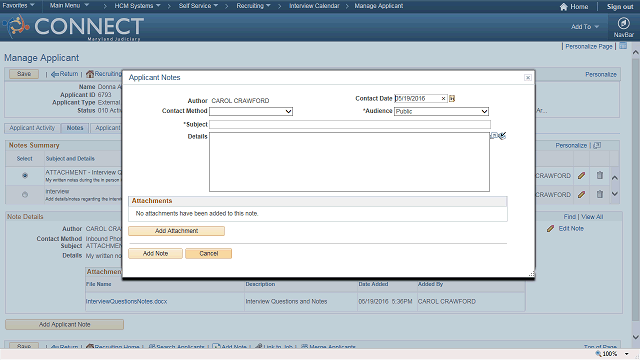Open Self Service breadcrumb dropdown
This screenshot has width=640, height=360.
click(198, 6)
